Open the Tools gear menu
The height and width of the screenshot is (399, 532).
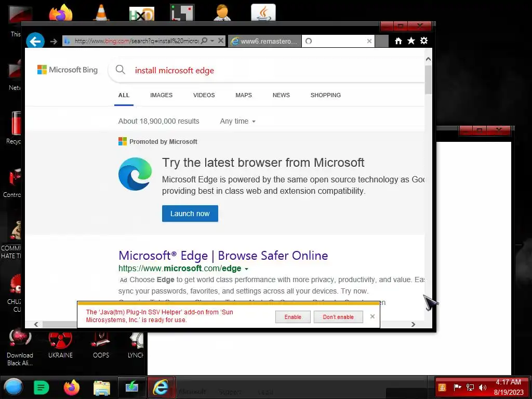coord(424,41)
